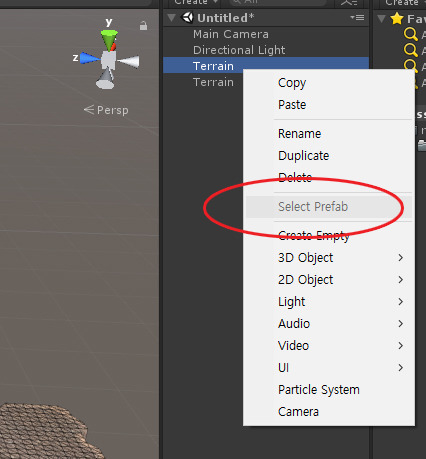Screen dimensions: 426x459
Task: Click the green Y axis cone on gizmo
Action: click(109, 39)
